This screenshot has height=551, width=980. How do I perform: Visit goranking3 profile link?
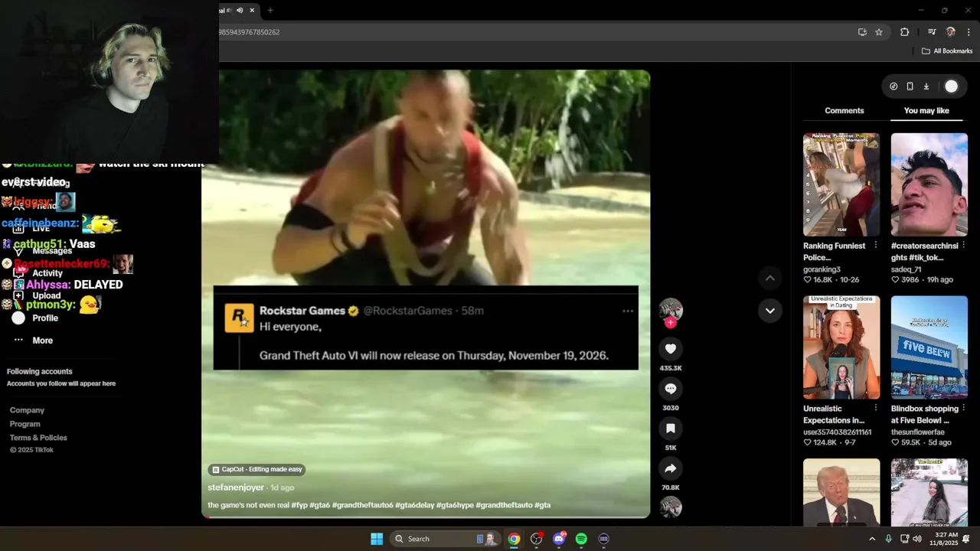(x=822, y=269)
